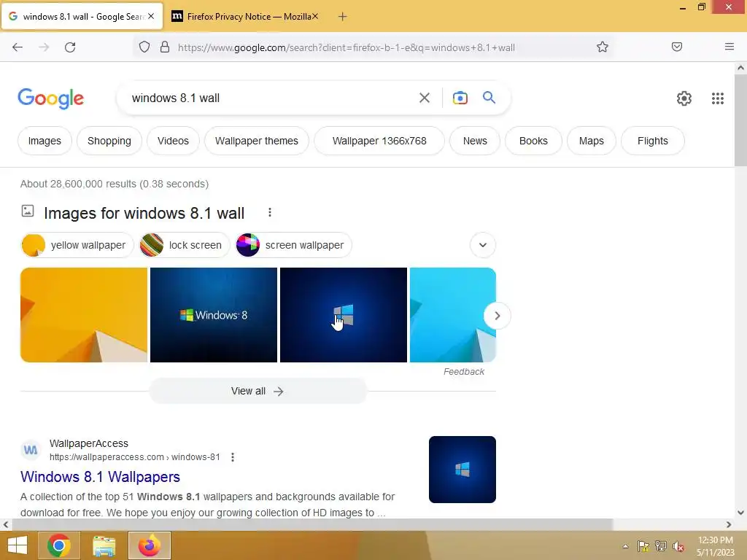Screen dimensions: 747x560
Task: Open the WallpaperAccess result preview image
Action: 462,470
